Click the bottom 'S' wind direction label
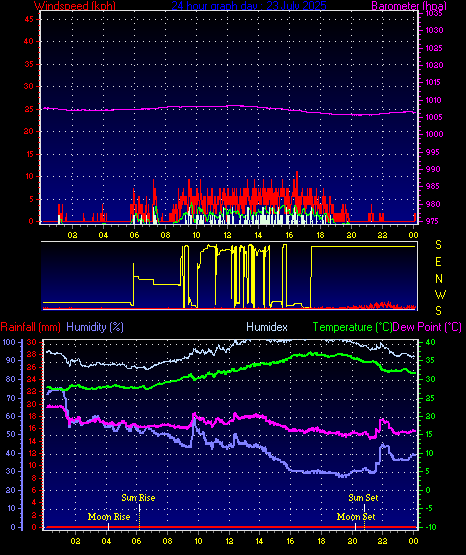Screen dimensions: 466x555 (438, 311)
